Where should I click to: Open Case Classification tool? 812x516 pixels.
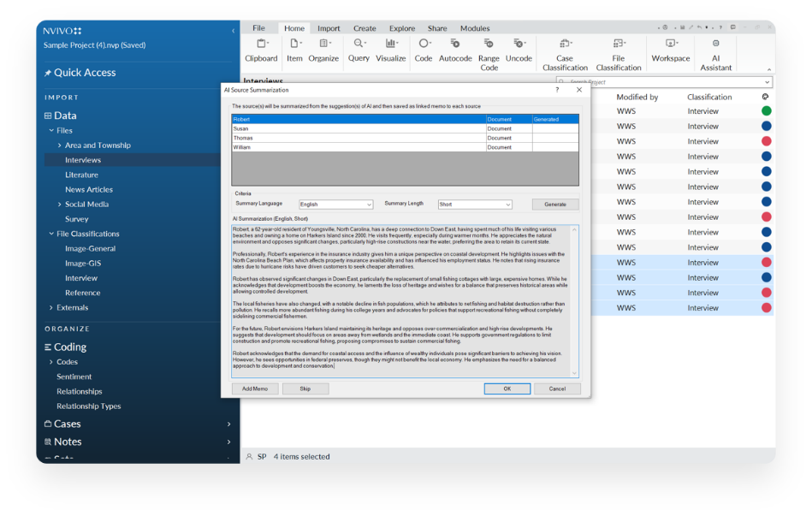[x=565, y=55]
